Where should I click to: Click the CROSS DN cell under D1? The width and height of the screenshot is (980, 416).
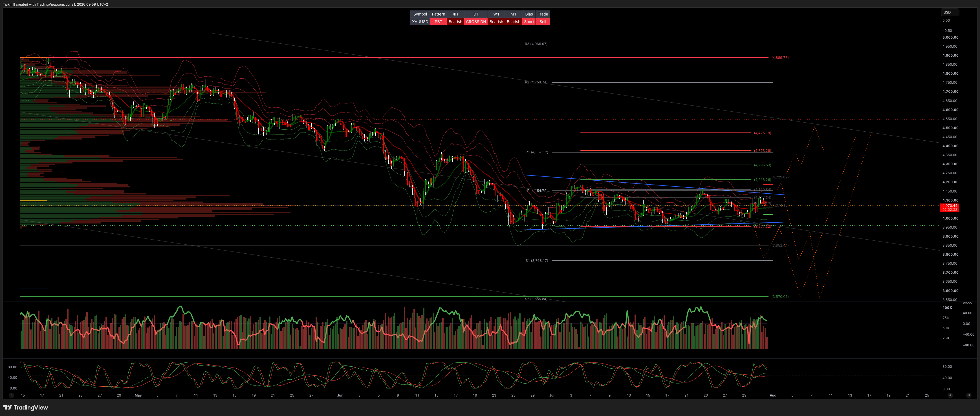point(475,22)
